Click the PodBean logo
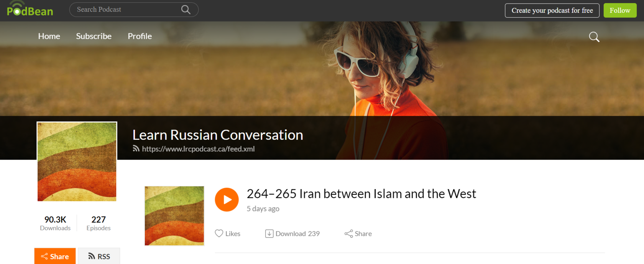644x264 pixels. [x=30, y=9]
